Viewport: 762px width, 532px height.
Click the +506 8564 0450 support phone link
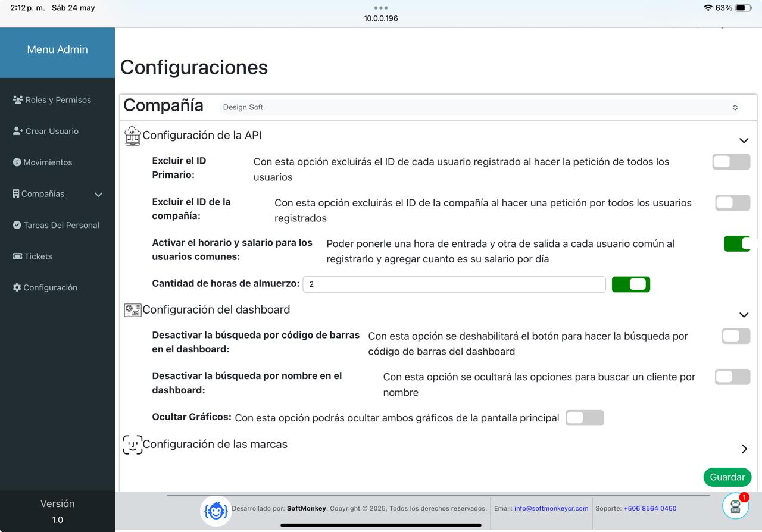(650, 508)
